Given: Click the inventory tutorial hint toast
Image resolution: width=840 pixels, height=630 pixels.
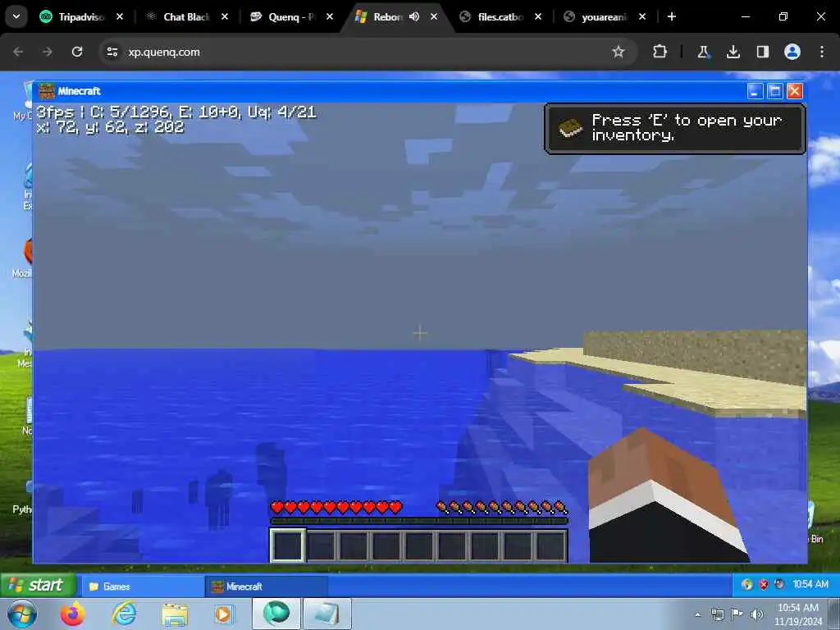Looking at the screenshot, I should click(675, 129).
